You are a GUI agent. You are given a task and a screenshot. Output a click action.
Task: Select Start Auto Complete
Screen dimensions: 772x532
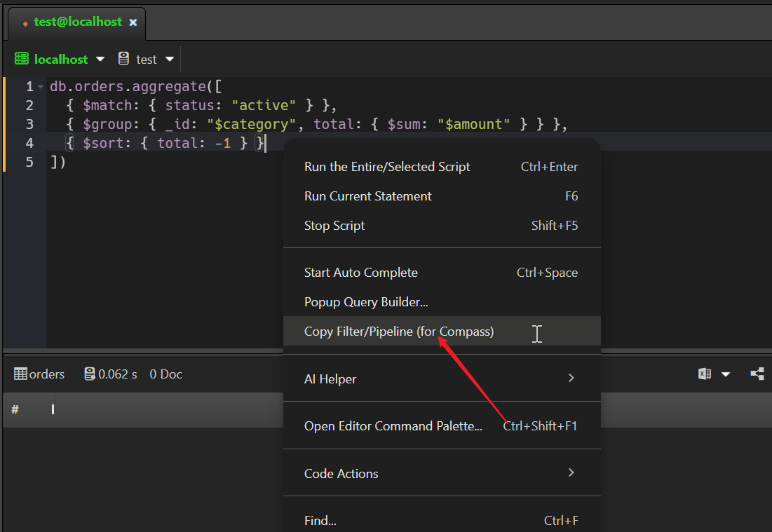tap(442, 273)
